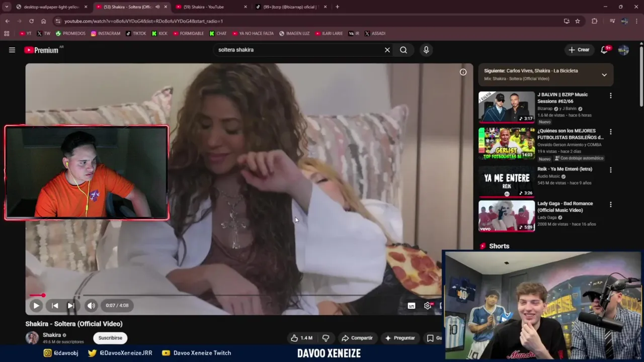This screenshot has height=362, width=644.
Task: Open the apps grid in bookmarks bar
Action: [7, 34]
